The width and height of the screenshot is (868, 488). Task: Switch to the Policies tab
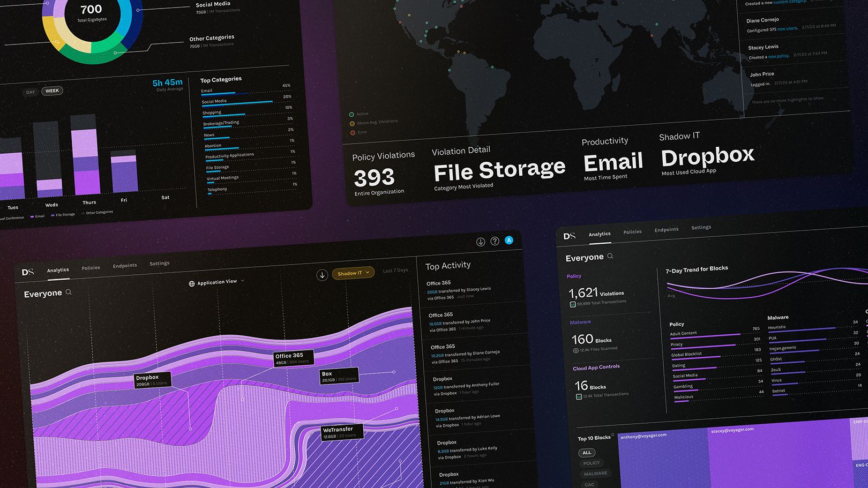tap(91, 267)
